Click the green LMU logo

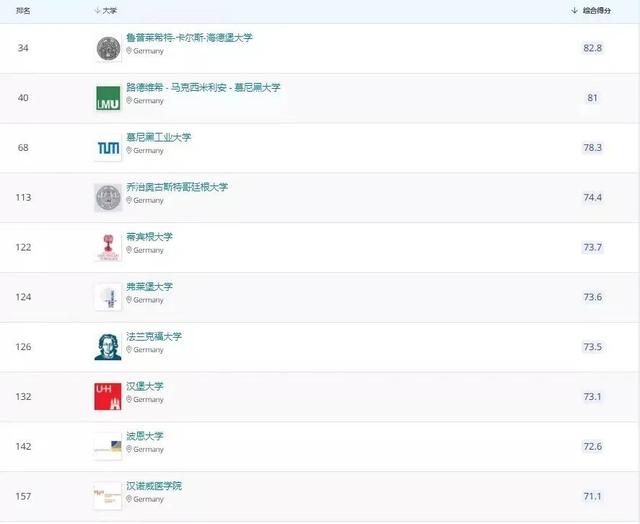point(107,98)
